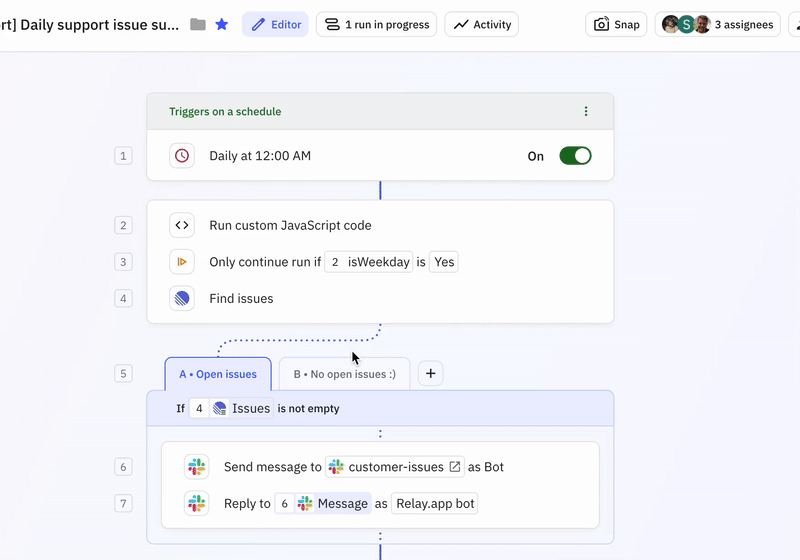Click the Yes condition value chip

point(444,262)
